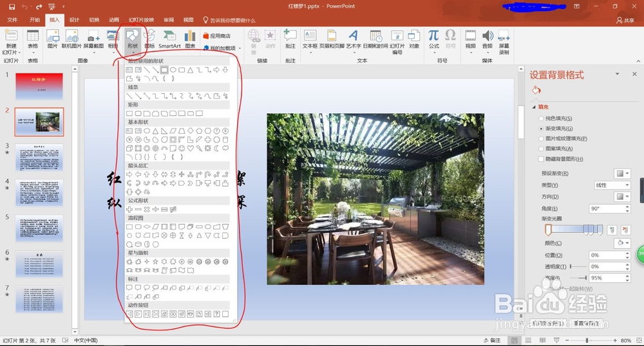Click the 位置 position field showing 0%
Image resolution: width=644 pixels, height=346 pixels.
click(x=609, y=255)
